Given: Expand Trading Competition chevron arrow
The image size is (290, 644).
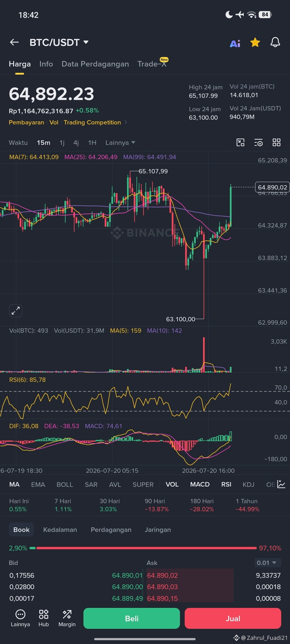Looking at the screenshot, I should click(126, 122).
